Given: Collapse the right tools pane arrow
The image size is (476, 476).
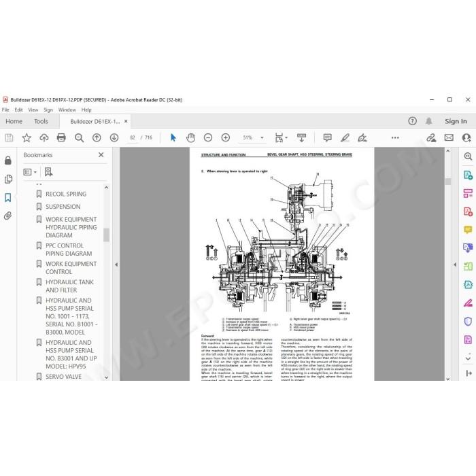Looking at the screenshot, I should [455, 265].
